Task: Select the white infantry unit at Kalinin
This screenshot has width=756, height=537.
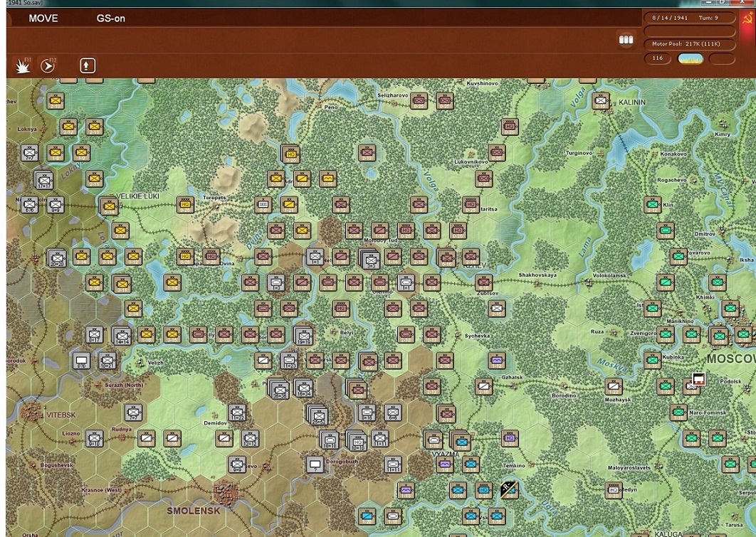Action: [601, 101]
